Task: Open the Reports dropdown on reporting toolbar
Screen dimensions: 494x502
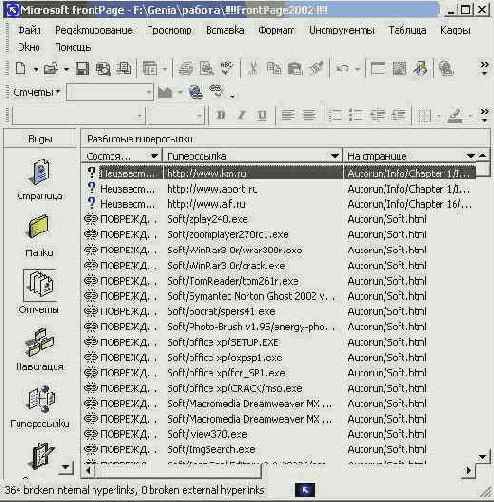Action: [x=36, y=92]
